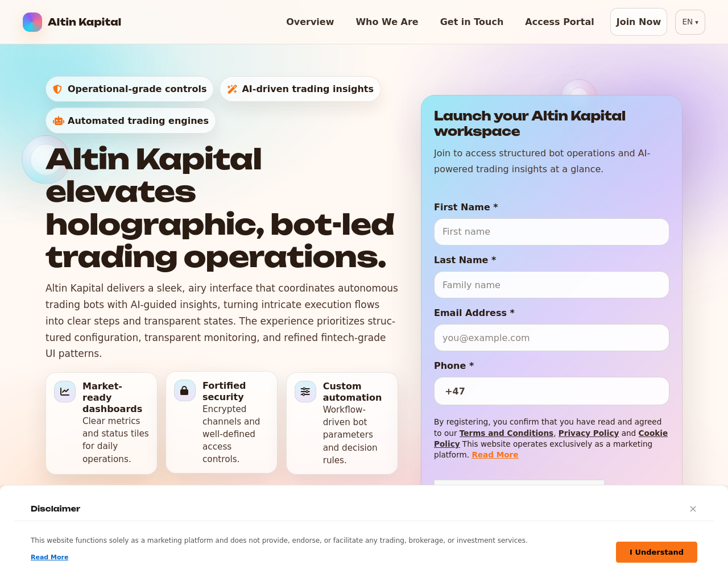Open Read More link in Disclaimer banner
Image resolution: width=728 pixels, height=582 pixels.
49,557
